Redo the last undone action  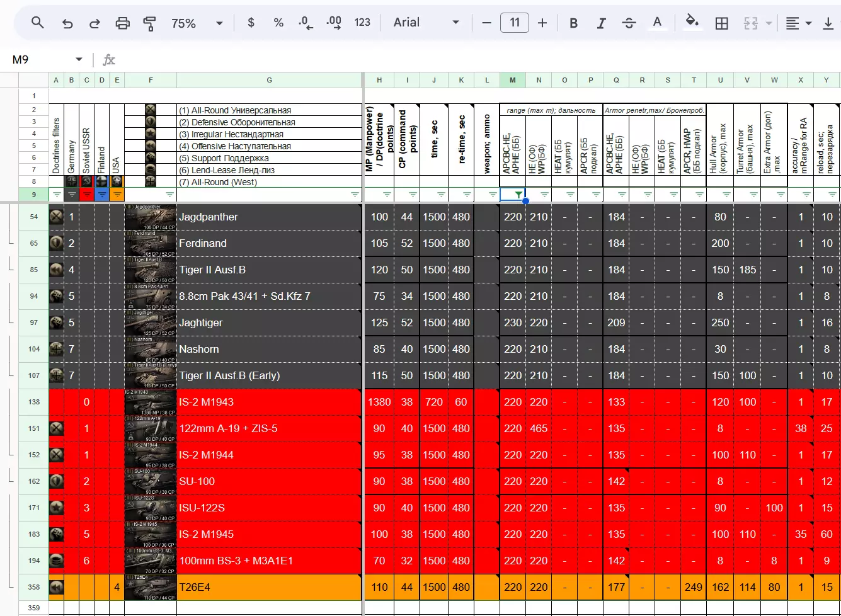tap(95, 23)
